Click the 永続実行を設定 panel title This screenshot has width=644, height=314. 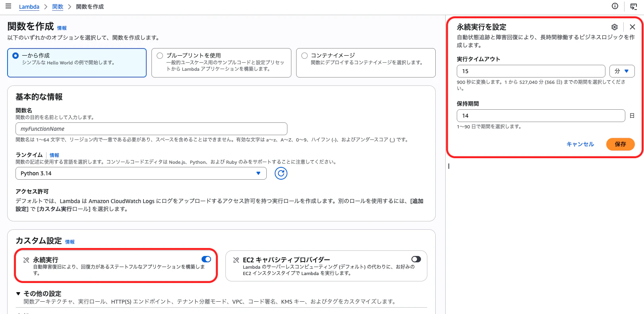[481, 27]
